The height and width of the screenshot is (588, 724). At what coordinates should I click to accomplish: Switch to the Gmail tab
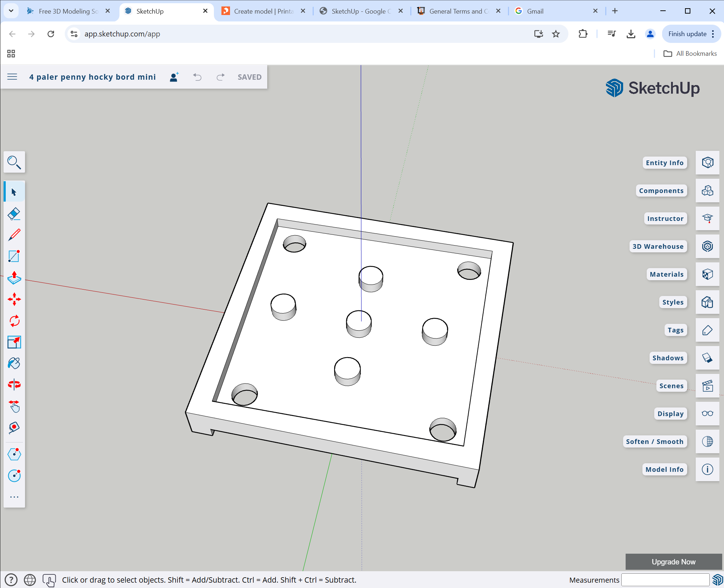click(557, 11)
